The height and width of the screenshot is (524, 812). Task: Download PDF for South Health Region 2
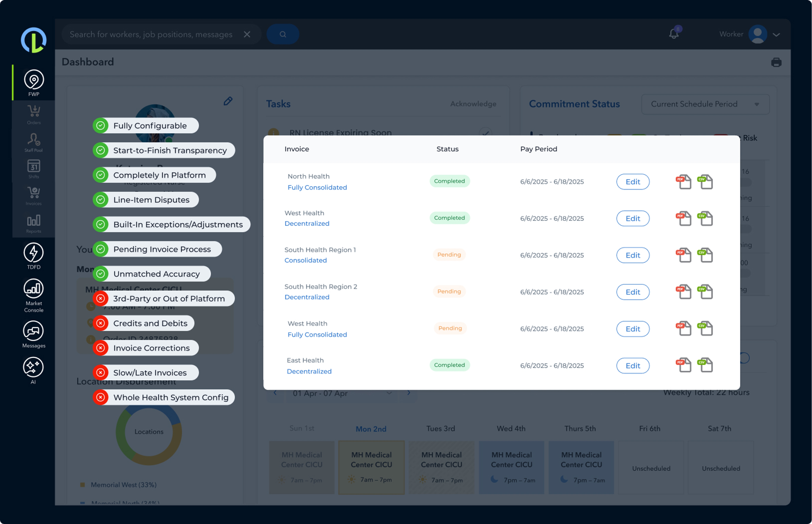coord(683,292)
